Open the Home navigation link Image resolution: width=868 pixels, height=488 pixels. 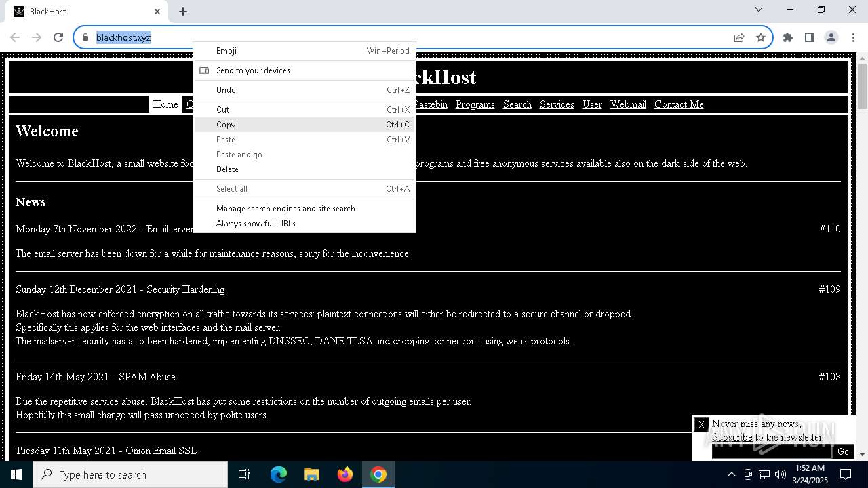(x=165, y=104)
